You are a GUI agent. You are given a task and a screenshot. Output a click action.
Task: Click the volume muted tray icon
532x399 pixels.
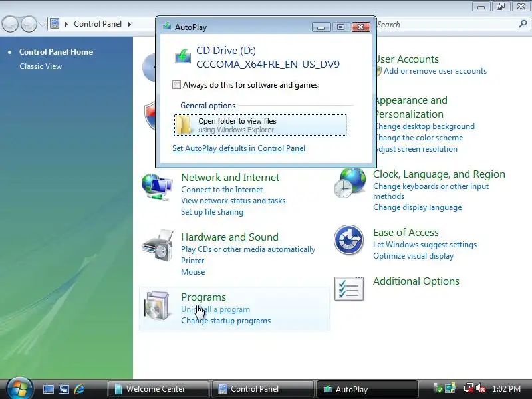(481, 388)
